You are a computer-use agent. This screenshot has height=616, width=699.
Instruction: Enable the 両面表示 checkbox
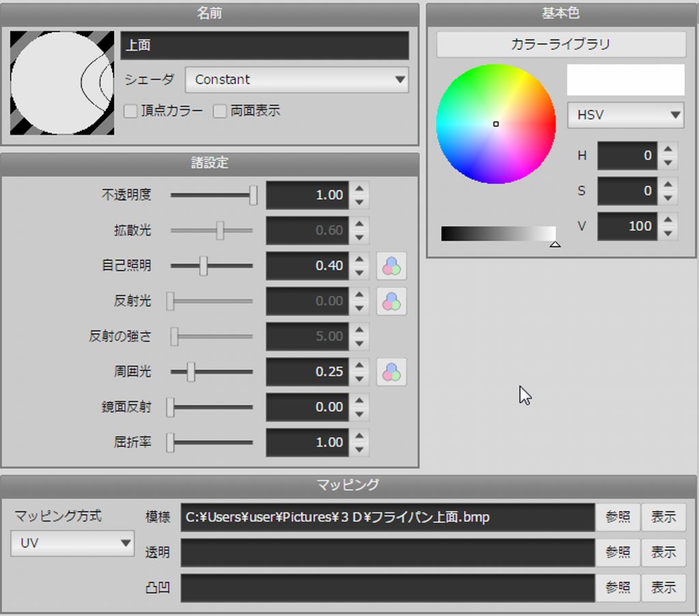219,111
